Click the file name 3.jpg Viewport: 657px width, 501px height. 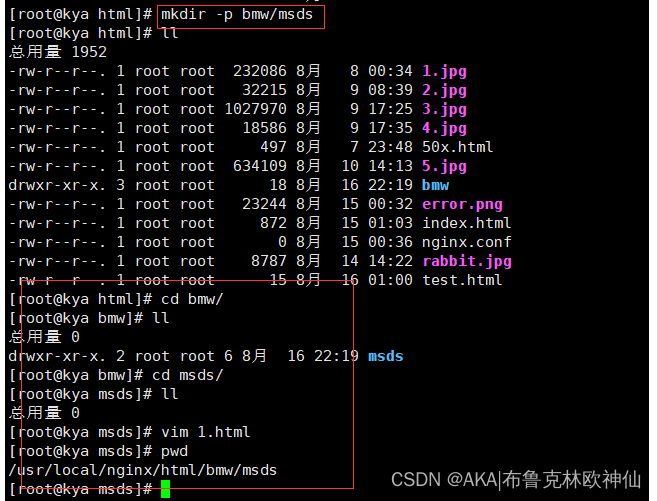(444, 109)
